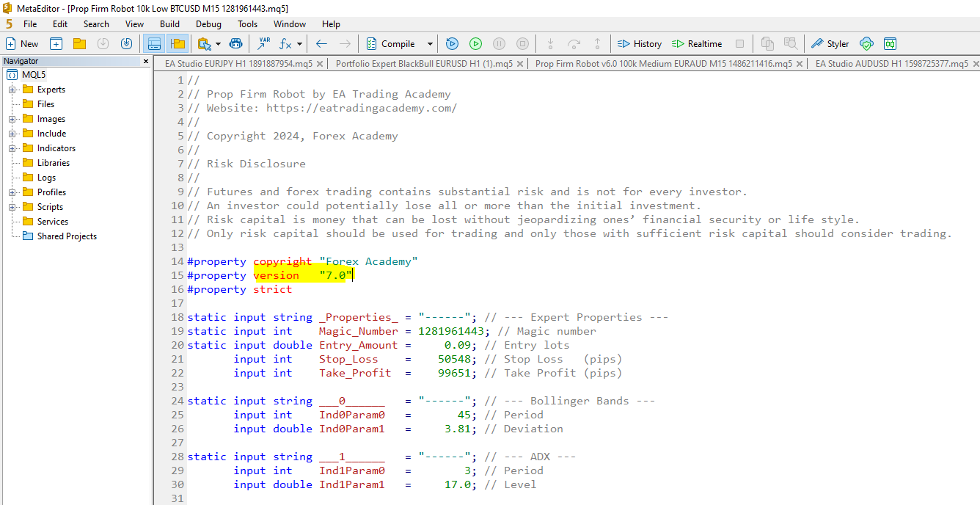Switch to EA Studio EURJPY H1 tab

238,64
